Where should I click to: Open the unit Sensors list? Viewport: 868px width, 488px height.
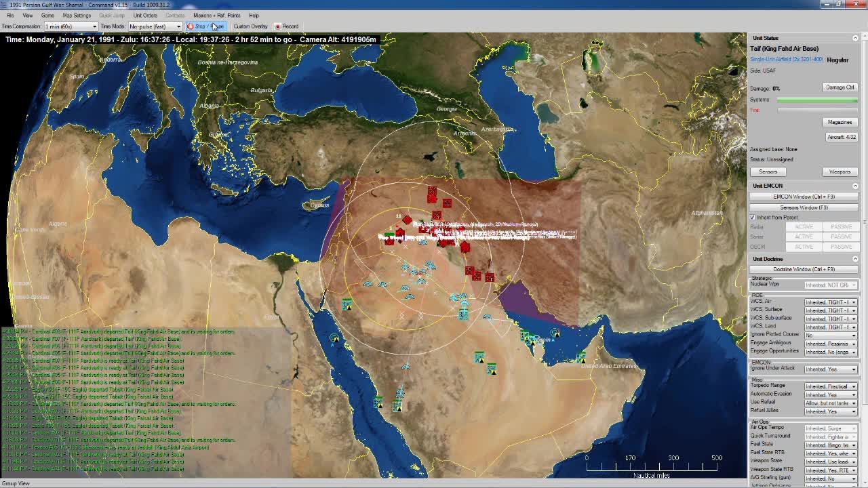pos(768,171)
